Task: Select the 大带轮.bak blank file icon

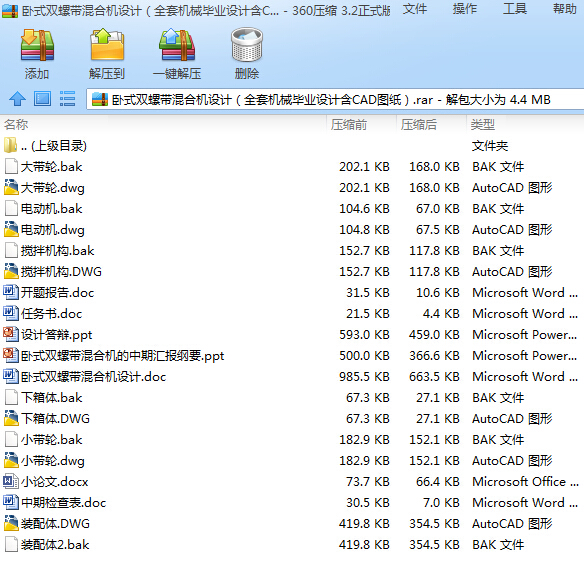Action: click(x=11, y=166)
